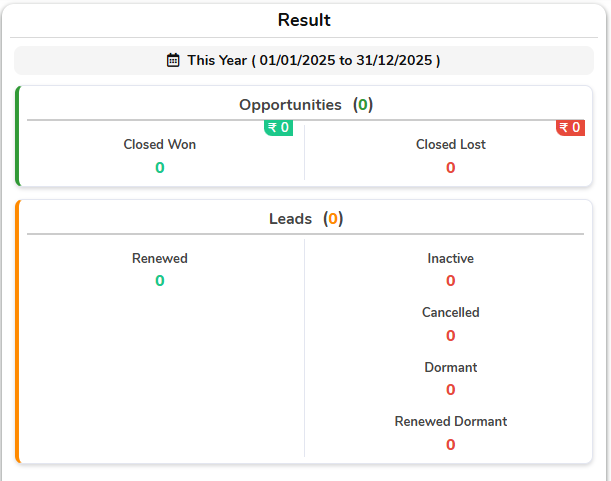
Task: Click the Dormant leads label
Action: click(x=451, y=367)
